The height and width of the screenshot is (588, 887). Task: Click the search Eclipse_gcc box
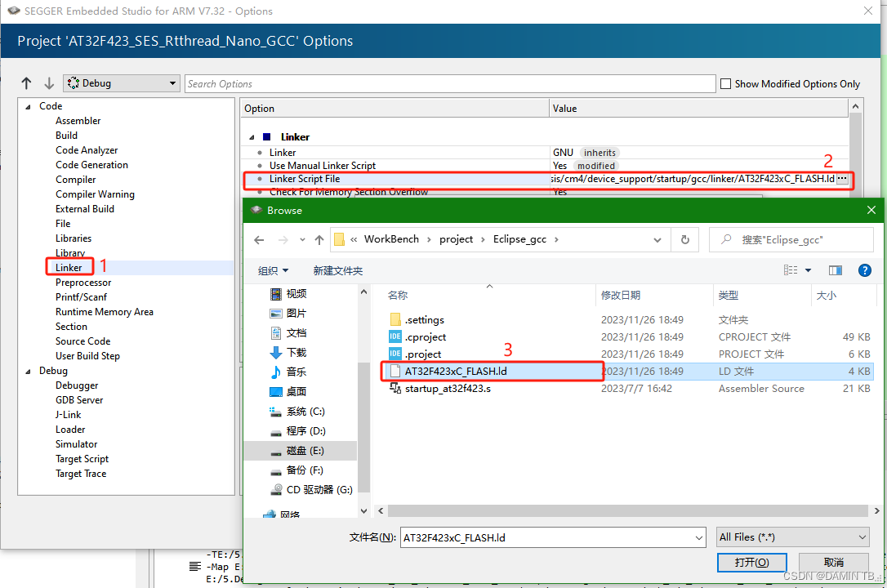tap(791, 240)
